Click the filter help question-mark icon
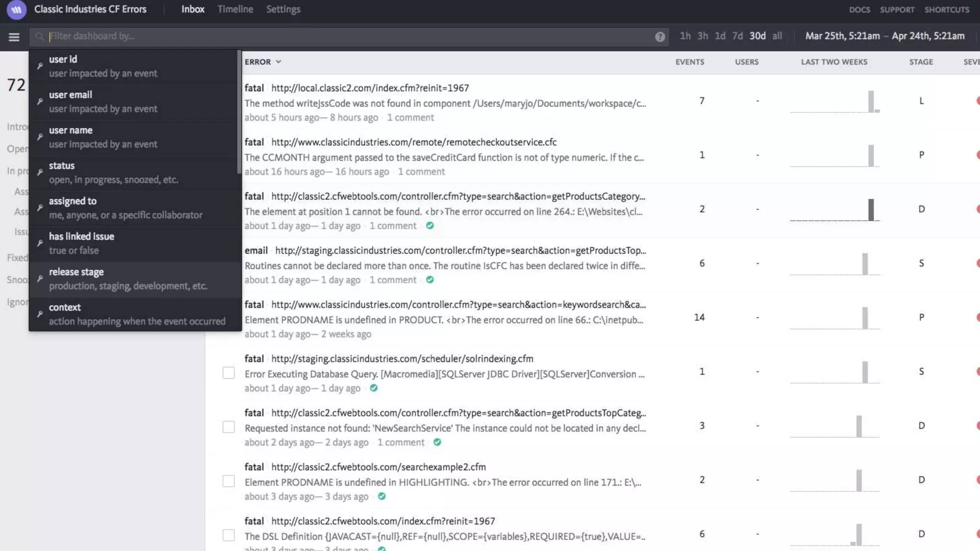Viewport: 980px width, 551px height. pyautogui.click(x=660, y=37)
